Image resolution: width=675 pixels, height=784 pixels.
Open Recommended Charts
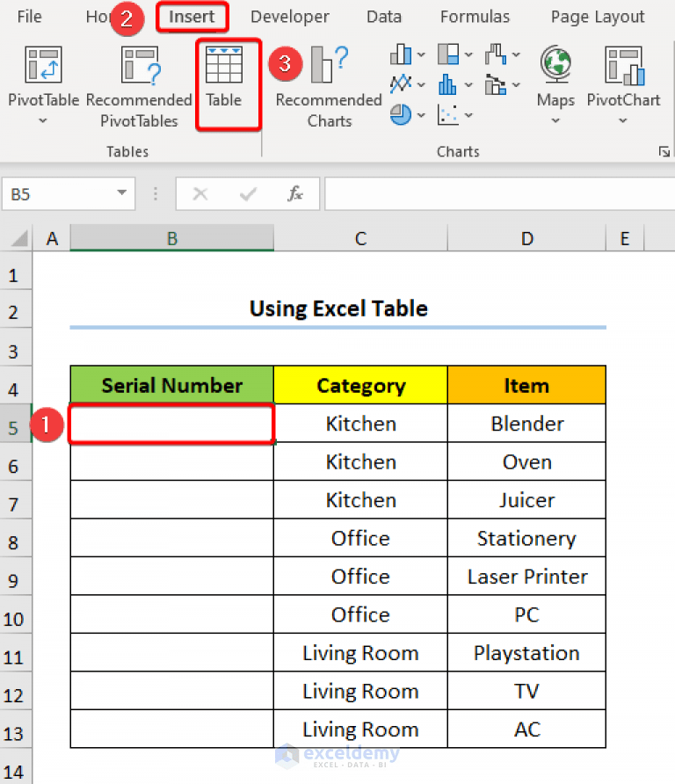point(329,85)
